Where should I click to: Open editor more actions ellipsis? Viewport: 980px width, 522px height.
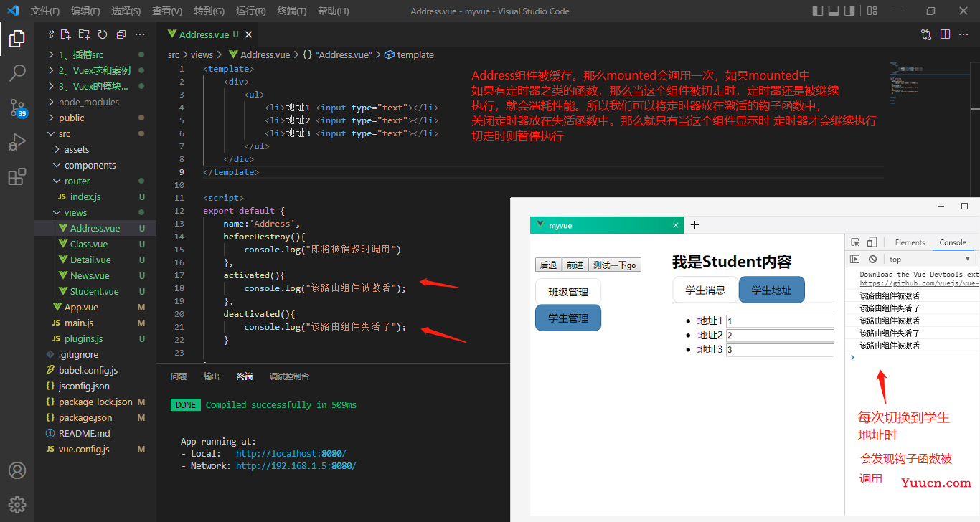point(963,34)
